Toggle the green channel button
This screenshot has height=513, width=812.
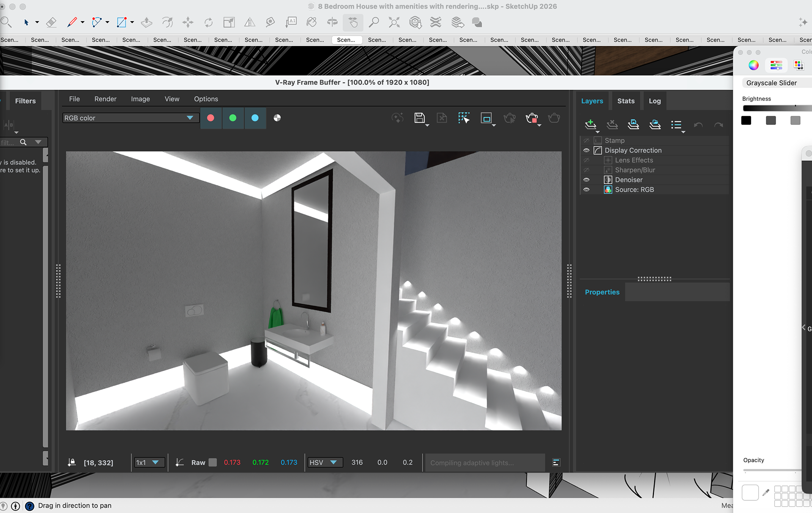[233, 118]
